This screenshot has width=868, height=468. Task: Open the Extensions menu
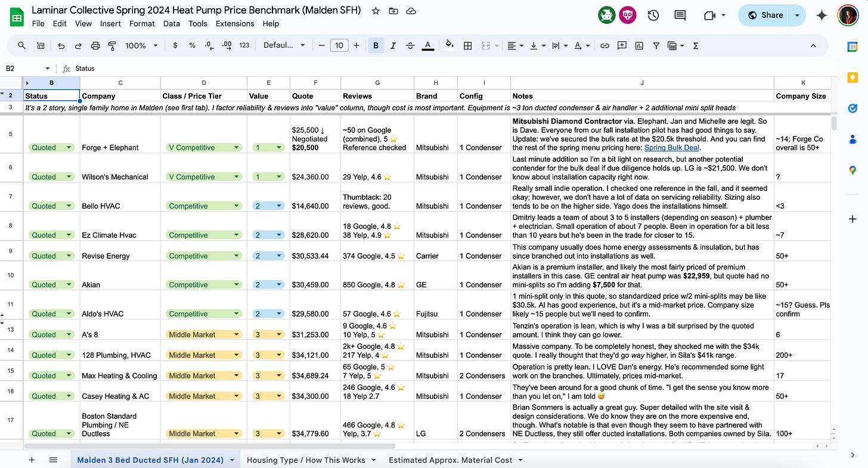(235, 24)
